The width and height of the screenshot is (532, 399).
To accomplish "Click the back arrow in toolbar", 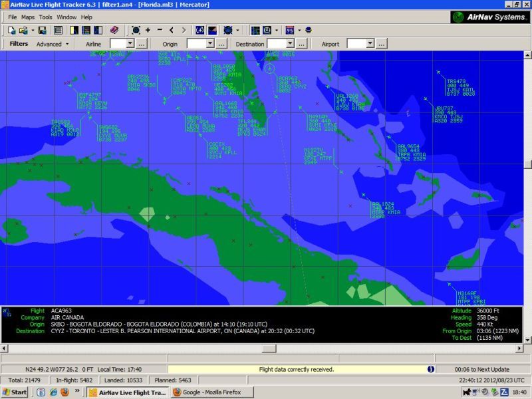I will tap(172, 30).
